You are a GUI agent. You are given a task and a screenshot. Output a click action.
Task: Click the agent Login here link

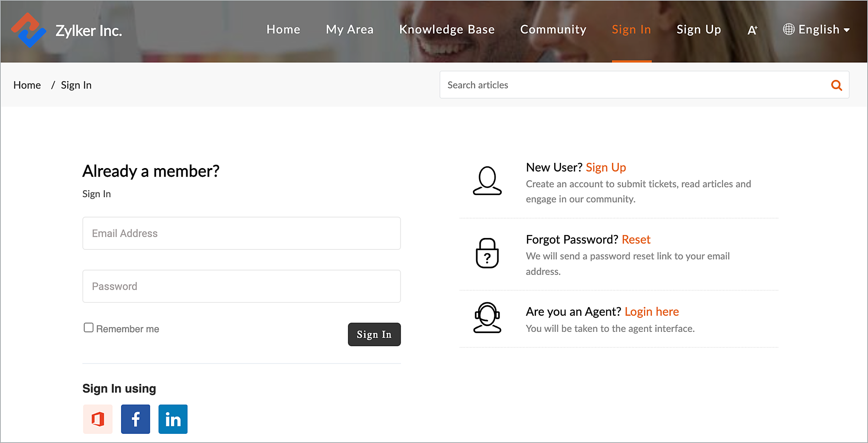(651, 311)
